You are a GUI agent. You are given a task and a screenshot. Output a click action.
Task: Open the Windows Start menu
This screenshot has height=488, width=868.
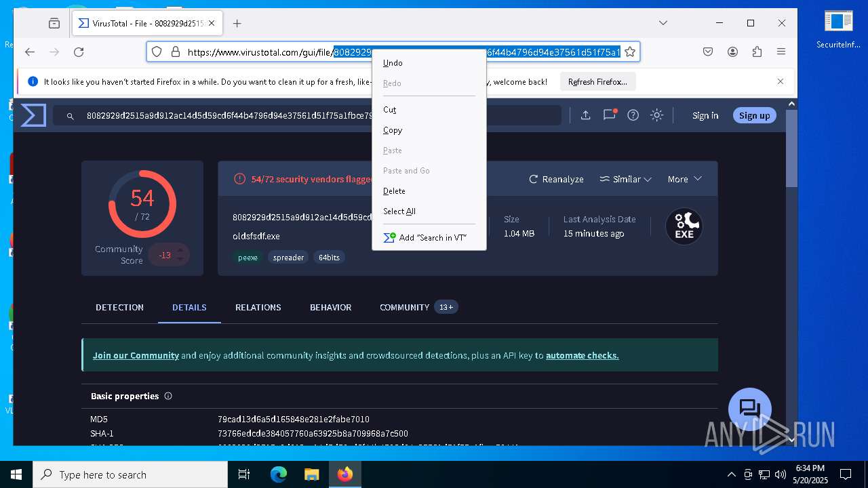(16, 474)
